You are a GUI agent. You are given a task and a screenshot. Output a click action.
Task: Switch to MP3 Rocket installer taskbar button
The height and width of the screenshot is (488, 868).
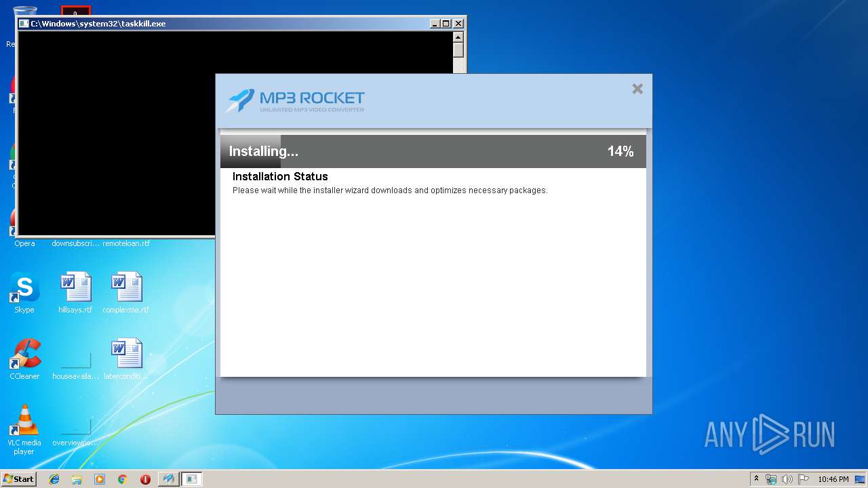168,479
